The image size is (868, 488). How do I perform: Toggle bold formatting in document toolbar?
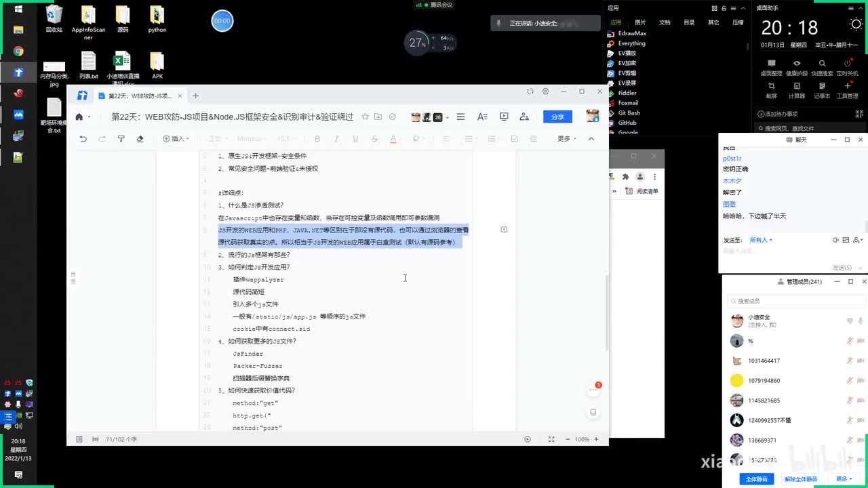click(317, 138)
